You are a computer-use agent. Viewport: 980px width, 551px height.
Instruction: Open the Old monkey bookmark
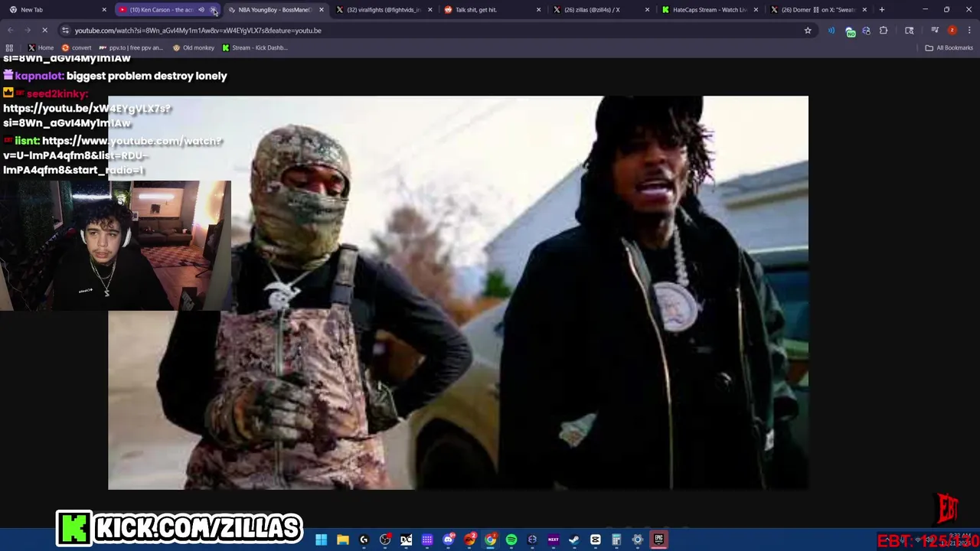[x=194, y=47]
